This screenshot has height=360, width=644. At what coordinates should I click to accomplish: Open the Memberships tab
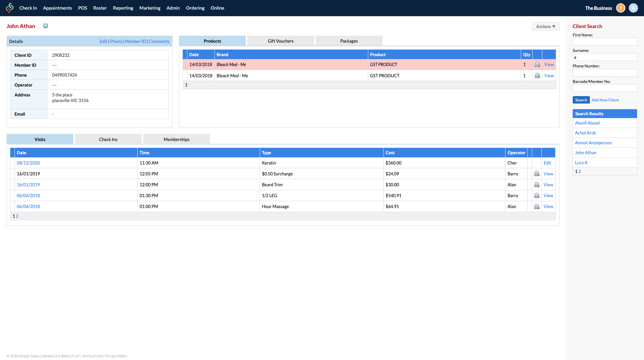[176, 139]
